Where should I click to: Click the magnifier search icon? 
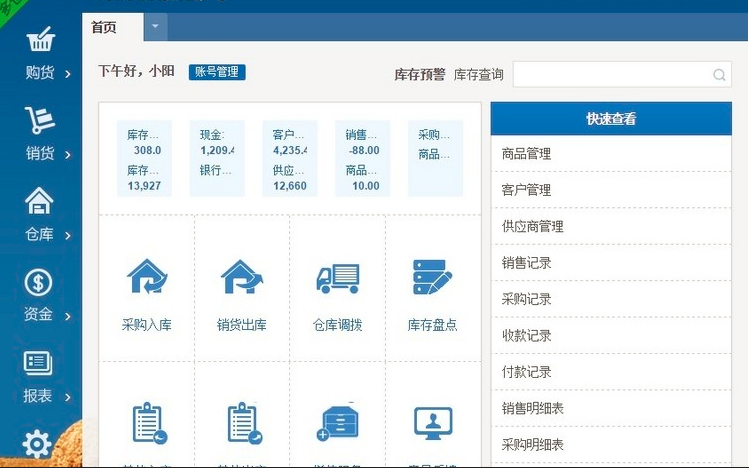tap(719, 75)
